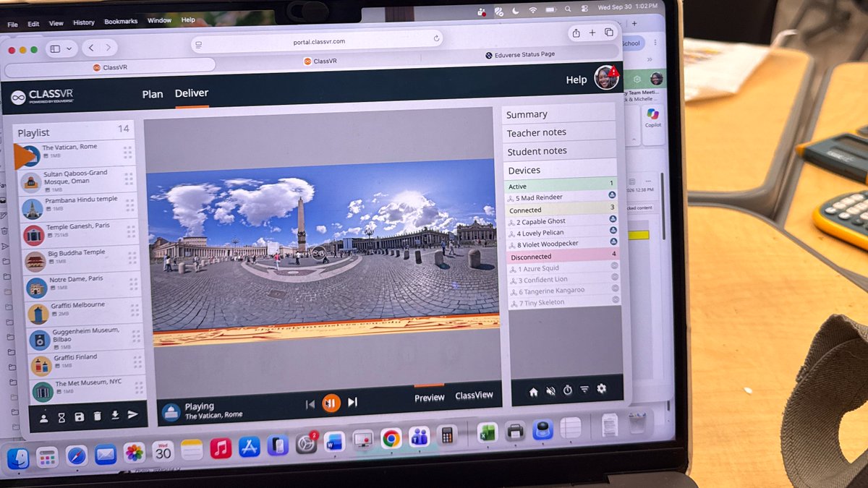Click drag handle of Temple Ganesh, Paris item
Image resolution: width=868 pixels, height=488 pixels.
(x=132, y=232)
